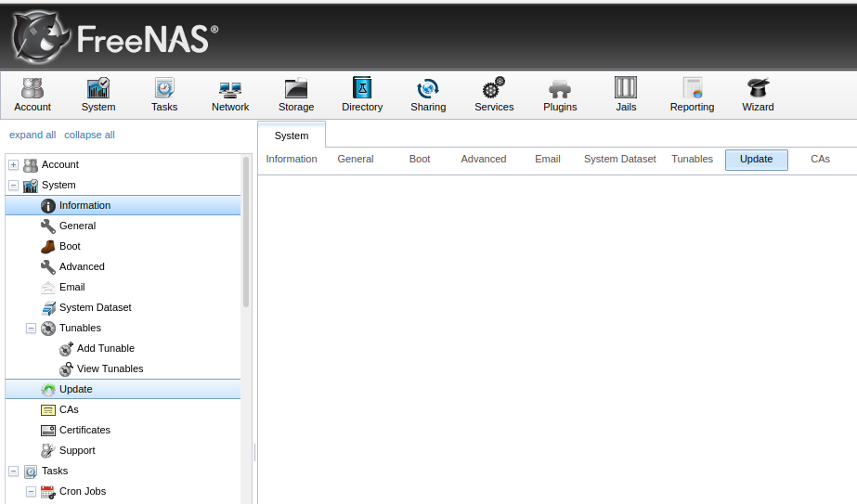Open the Services gear icon
The width and height of the screenshot is (857, 504).
coord(494,87)
